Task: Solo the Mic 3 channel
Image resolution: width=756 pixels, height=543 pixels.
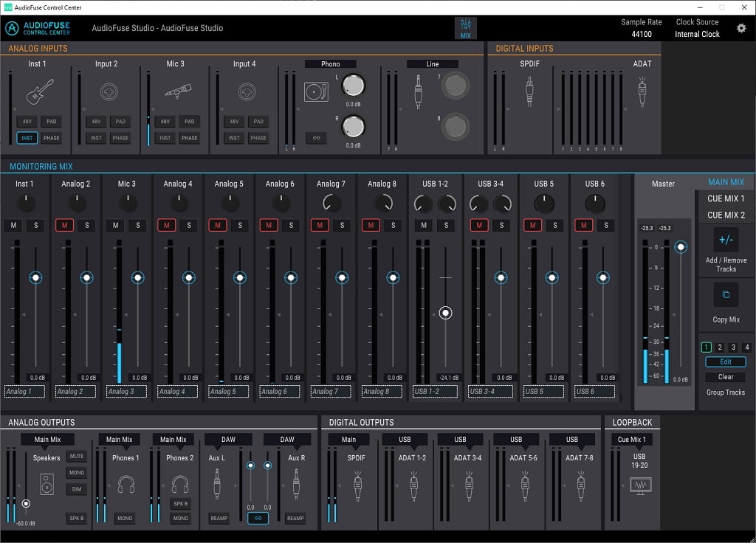Action: tap(138, 225)
